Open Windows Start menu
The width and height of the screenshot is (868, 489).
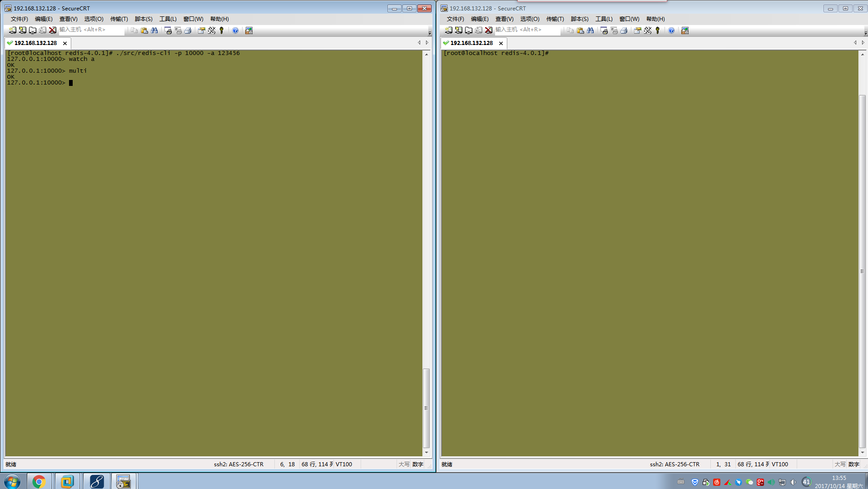(x=12, y=481)
